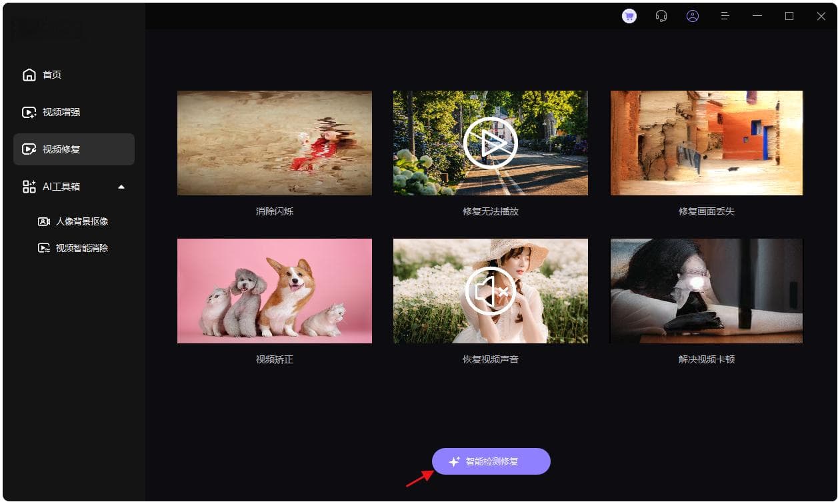
Task: Click the 恢复视频声音 text label
Action: pyautogui.click(x=490, y=359)
